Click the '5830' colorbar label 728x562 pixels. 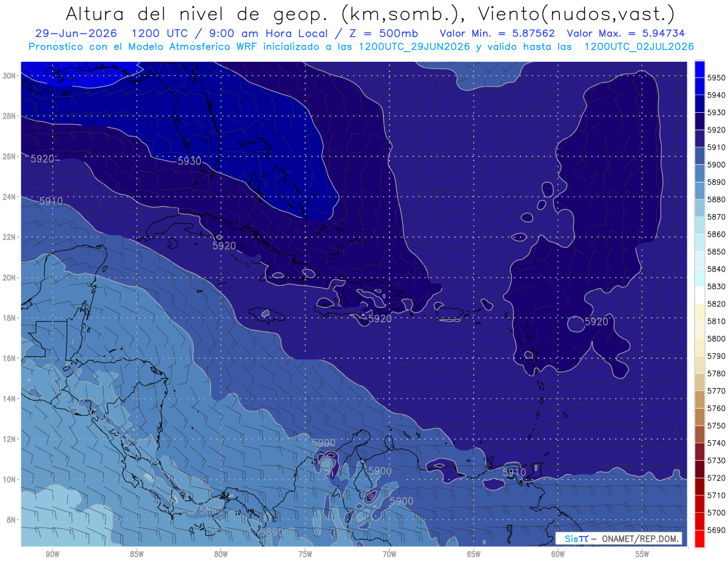click(x=716, y=286)
